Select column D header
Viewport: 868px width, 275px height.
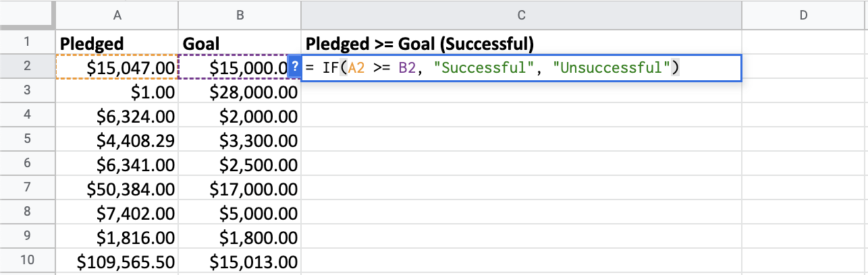coord(803,15)
